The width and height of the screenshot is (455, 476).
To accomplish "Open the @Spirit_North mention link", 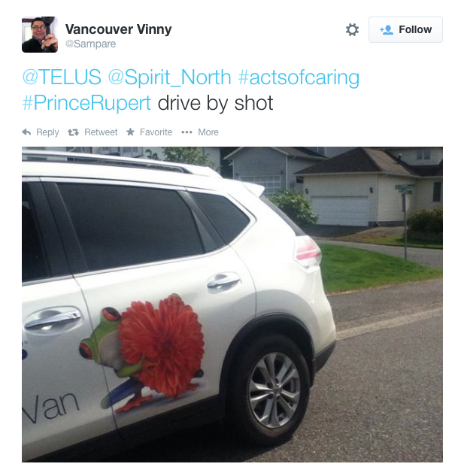I will click(170, 77).
